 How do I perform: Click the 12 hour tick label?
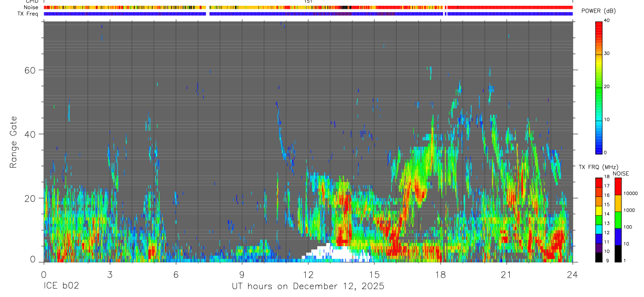308,274
